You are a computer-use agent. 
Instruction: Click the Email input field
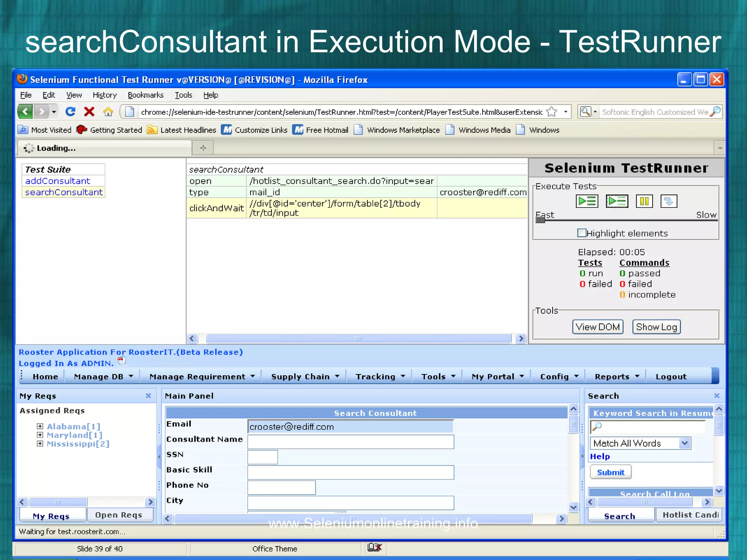pos(351,427)
